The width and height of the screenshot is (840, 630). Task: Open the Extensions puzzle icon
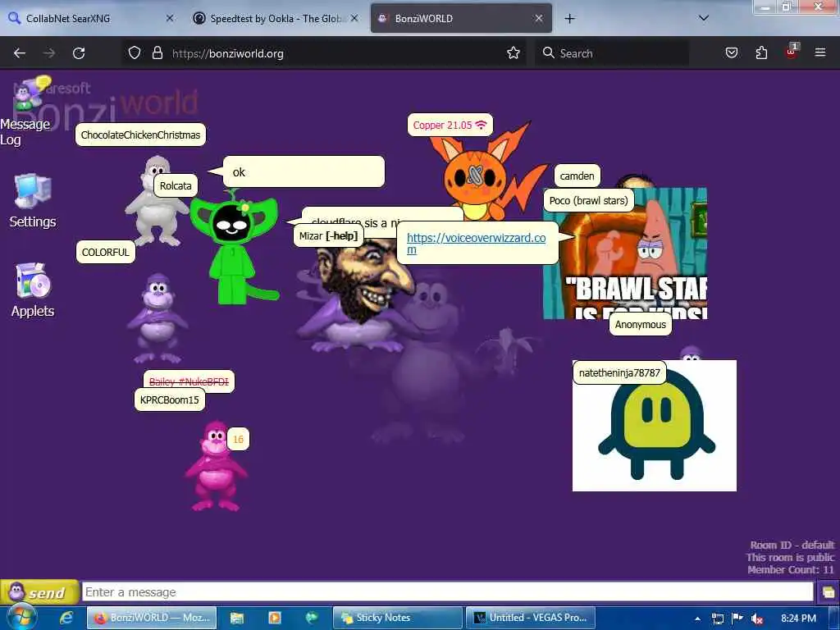tap(761, 52)
